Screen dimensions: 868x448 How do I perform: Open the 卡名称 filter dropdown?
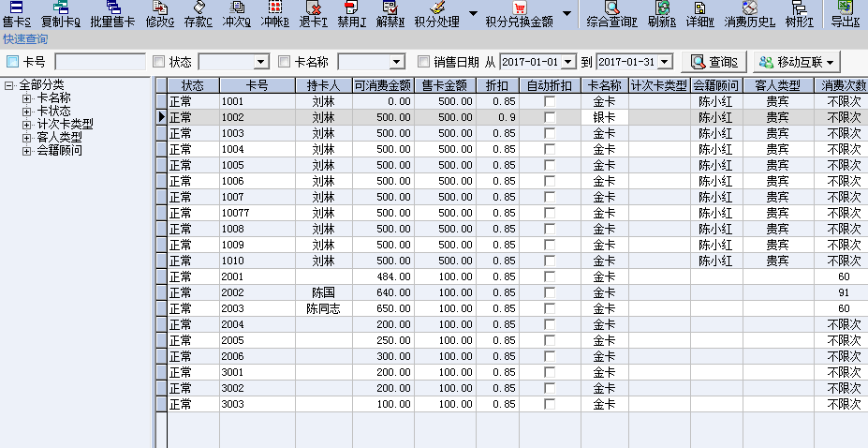396,62
